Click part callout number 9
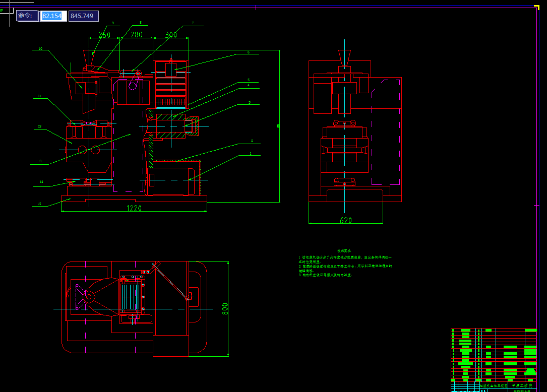Viewport: 547px width, 392px height. coord(113,23)
